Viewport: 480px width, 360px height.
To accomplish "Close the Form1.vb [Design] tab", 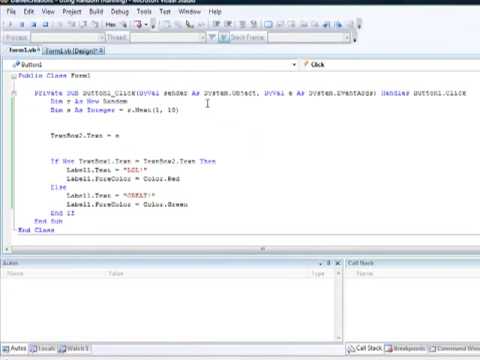I will click(101, 51).
